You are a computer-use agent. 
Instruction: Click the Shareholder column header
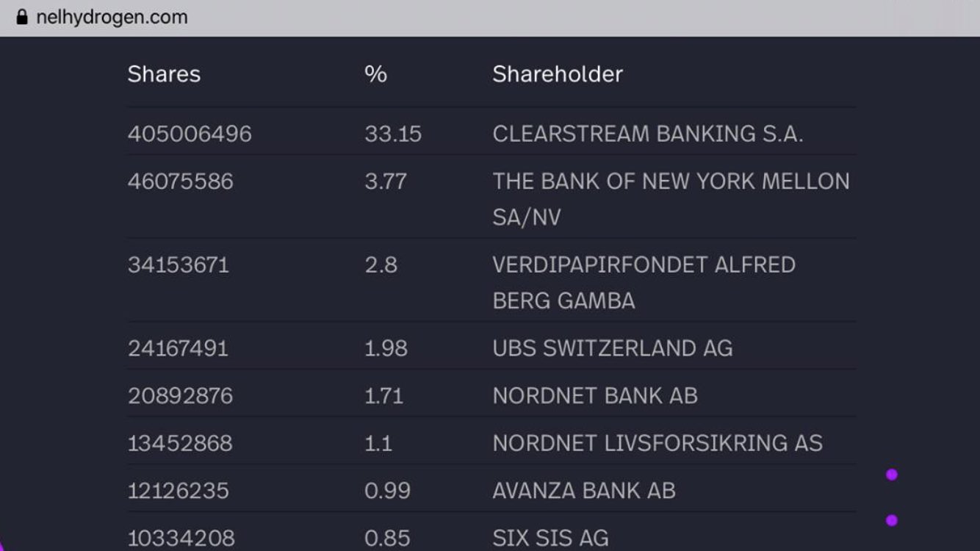[x=558, y=74]
